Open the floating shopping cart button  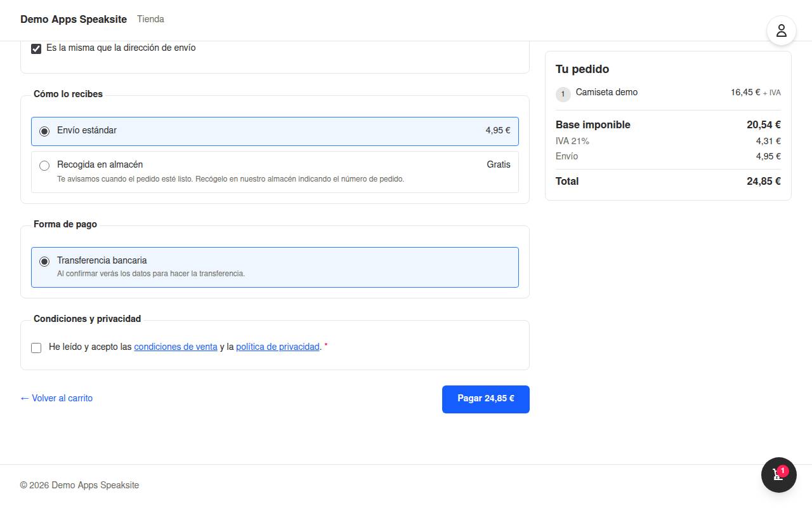point(778,475)
